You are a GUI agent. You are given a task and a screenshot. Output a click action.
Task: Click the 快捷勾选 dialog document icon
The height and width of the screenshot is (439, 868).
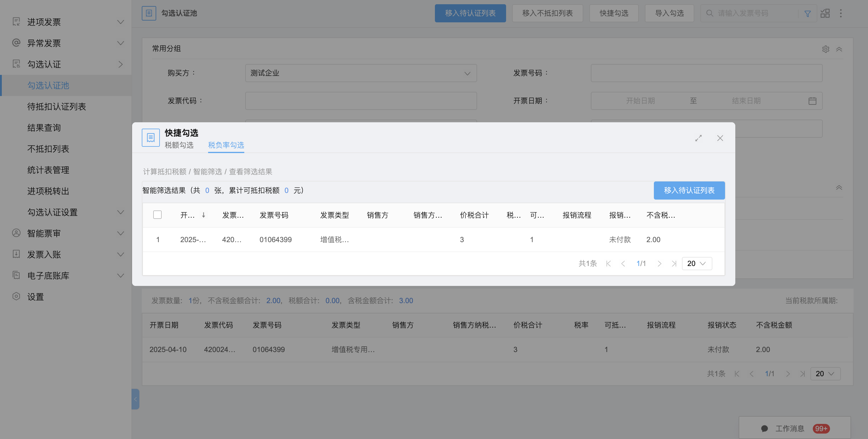click(x=150, y=138)
